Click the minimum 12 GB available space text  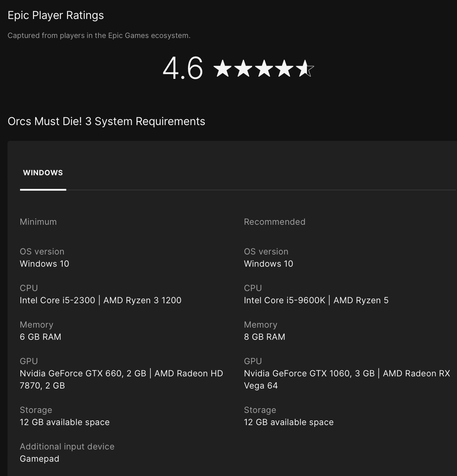[x=65, y=422]
